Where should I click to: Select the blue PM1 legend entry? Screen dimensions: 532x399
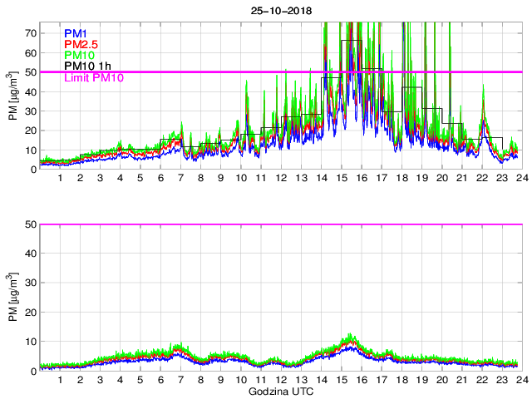click(76, 32)
